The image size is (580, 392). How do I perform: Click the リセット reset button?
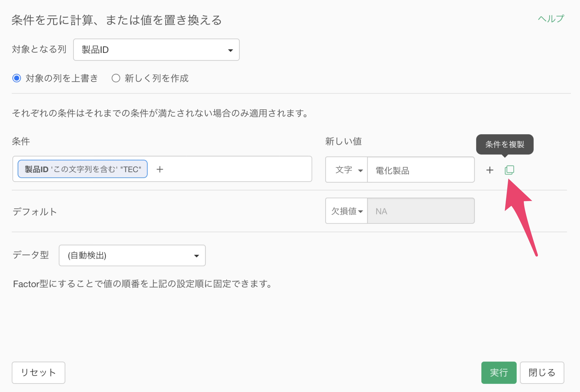pyautogui.click(x=38, y=373)
